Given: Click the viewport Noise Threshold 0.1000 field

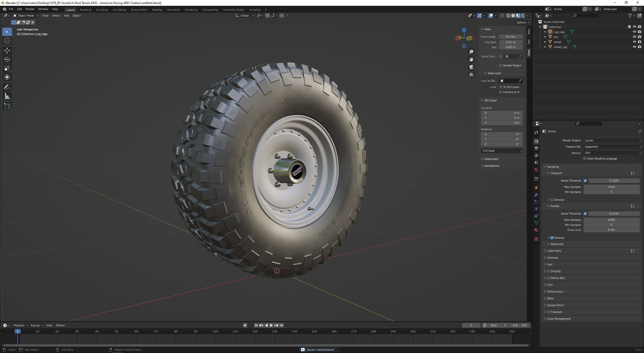Looking at the screenshot, I should [x=614, y=181].
